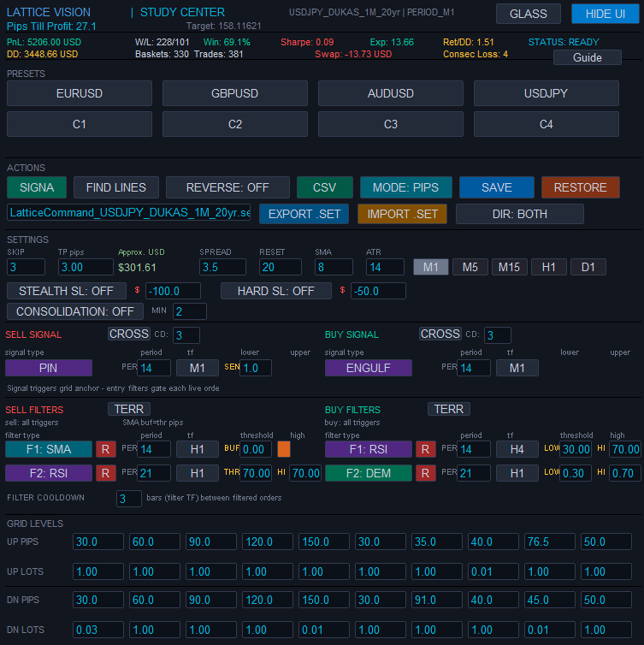The image size is (644, 645).
Task: Toggle STEALTH SL: OFF
Action: 66,291
